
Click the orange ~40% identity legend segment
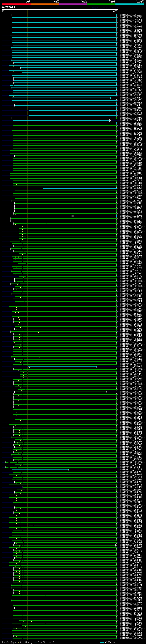point(45,4)
